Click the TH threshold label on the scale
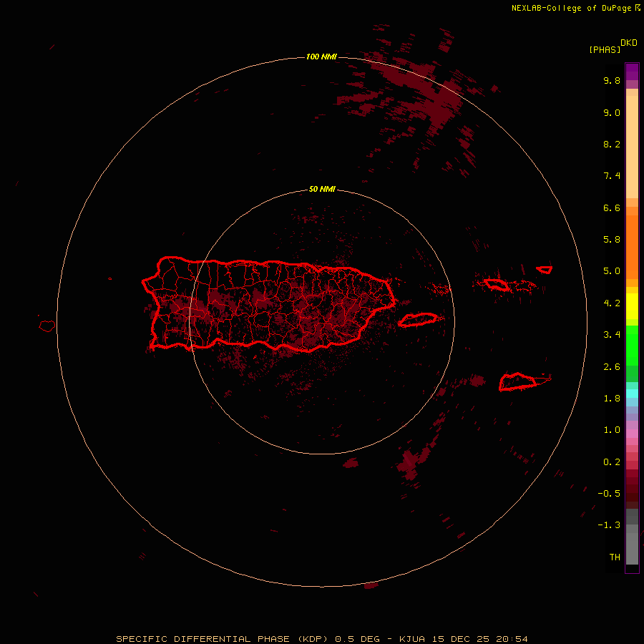This screenshot has width=644, height=644. coord(615,557)
